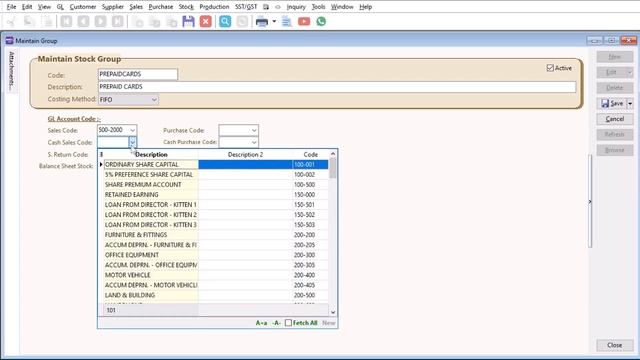This screenshot has height=360, width=640.
Task: Click the grayed Delete button
Action: (x=615, y=88)
